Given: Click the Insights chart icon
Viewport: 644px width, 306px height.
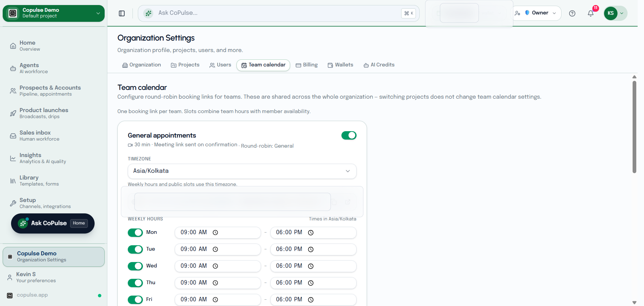Looking at the screenshot, I should 13,158.
